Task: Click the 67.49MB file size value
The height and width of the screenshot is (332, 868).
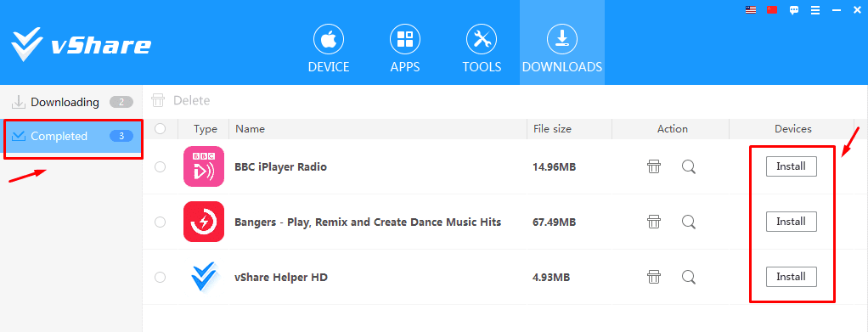Action: click(554, 222)
